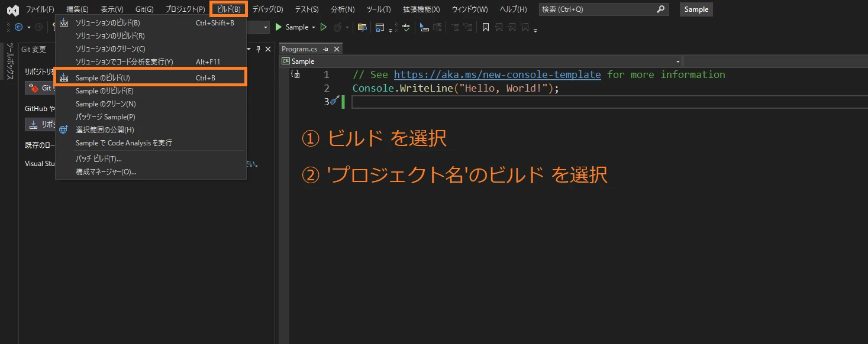This screenshot has width=868, height=344.
Task: Open the 分析(N) menu
Action: coord(343,9)
